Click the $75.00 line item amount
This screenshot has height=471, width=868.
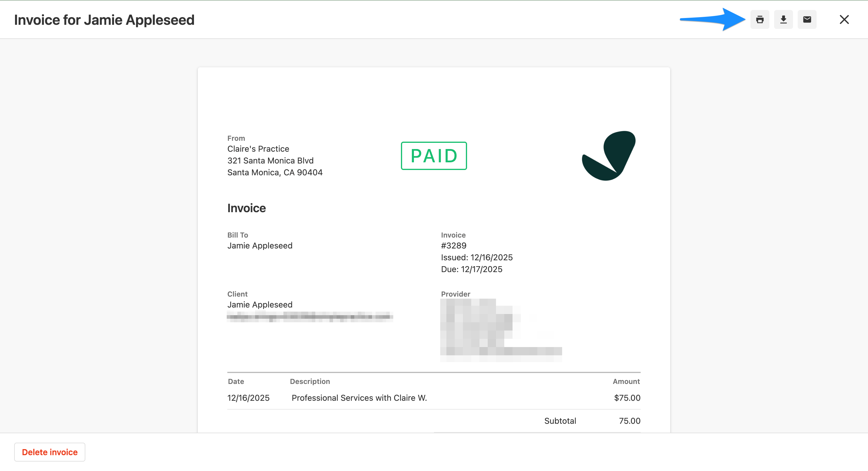pyautogui.click(x=627, y=398)
